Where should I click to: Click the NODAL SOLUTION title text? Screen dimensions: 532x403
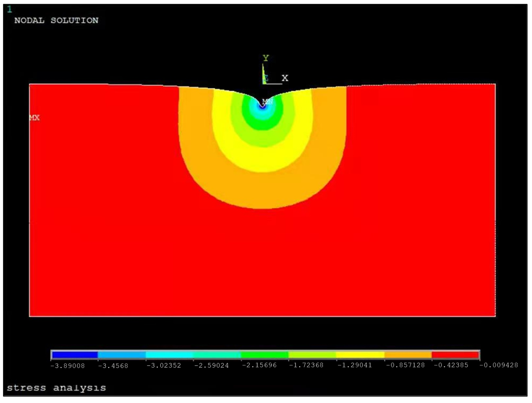pyautogui.click(x=56, y=20)
